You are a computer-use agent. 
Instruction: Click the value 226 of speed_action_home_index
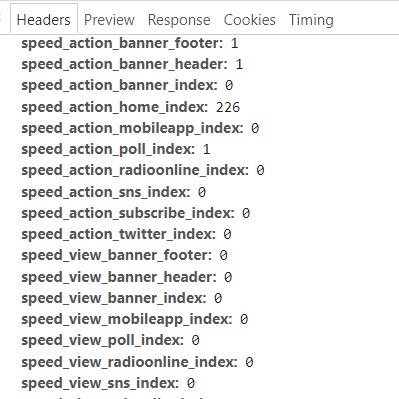pyautogui.click(x=228, y=107)
